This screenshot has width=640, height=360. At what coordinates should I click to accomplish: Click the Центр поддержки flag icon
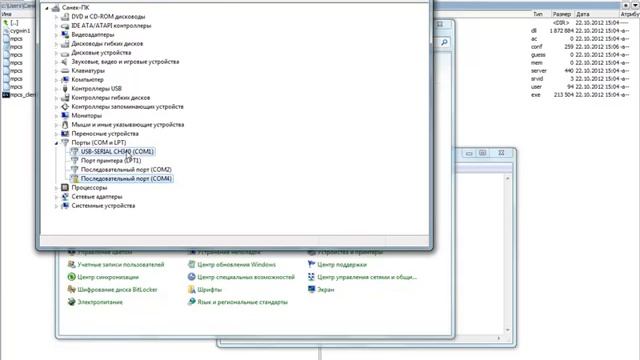coord(311,264)
